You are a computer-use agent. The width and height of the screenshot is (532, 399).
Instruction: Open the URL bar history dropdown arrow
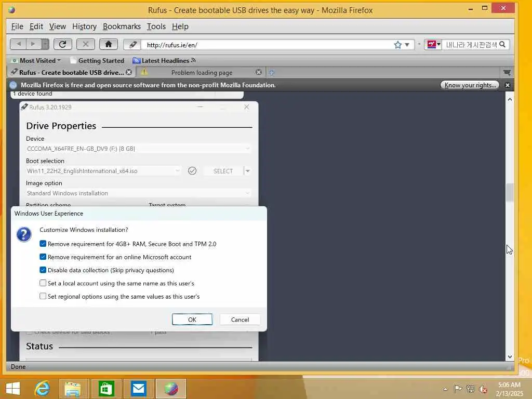pos(407,45)
